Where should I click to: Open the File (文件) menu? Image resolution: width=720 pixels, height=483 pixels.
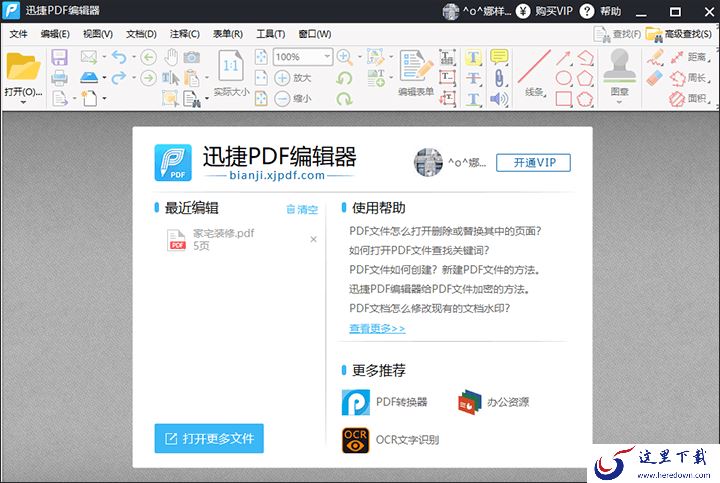18,34
